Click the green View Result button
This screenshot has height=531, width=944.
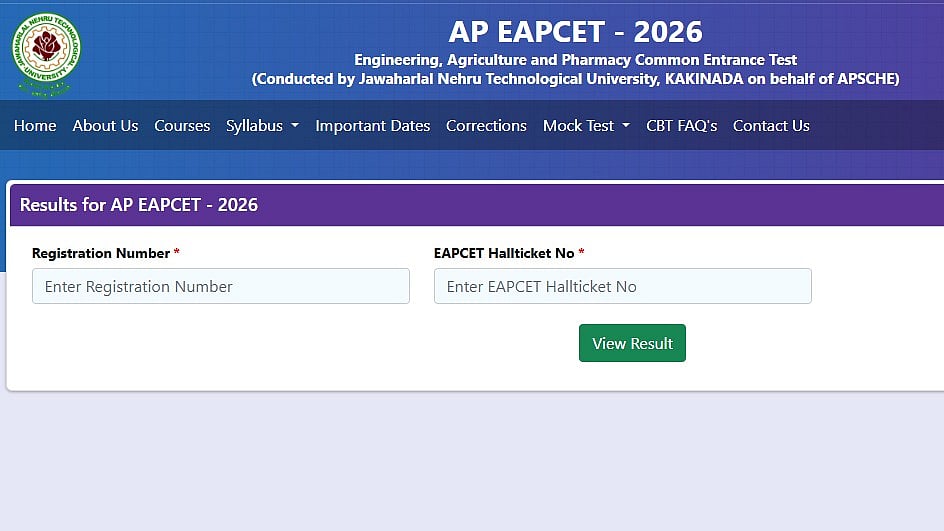(x=632, y=343)
